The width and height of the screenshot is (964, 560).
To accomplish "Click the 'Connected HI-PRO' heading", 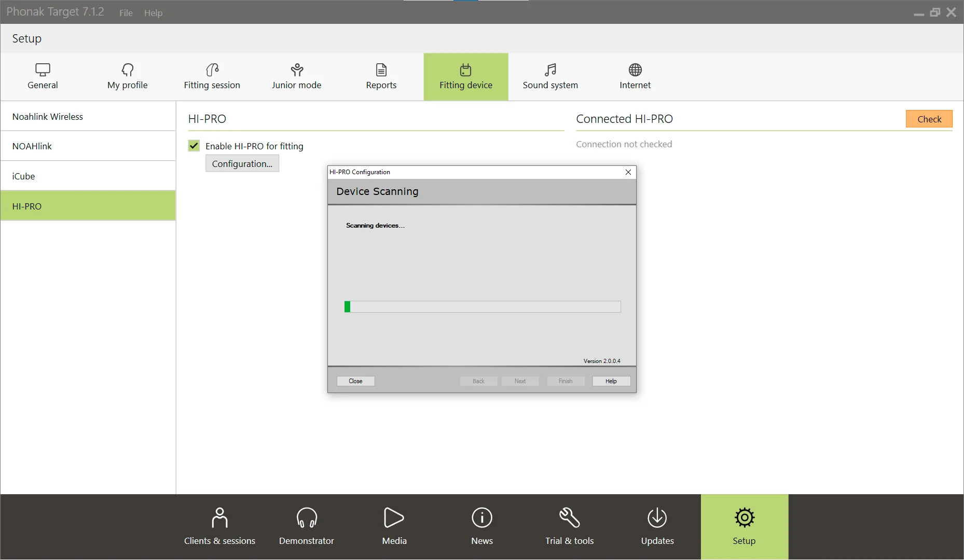I will [625, 119].
